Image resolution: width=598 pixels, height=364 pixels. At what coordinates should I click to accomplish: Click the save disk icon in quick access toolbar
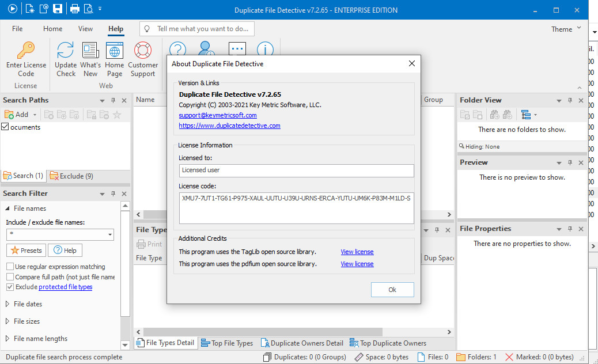click(58, 9)
